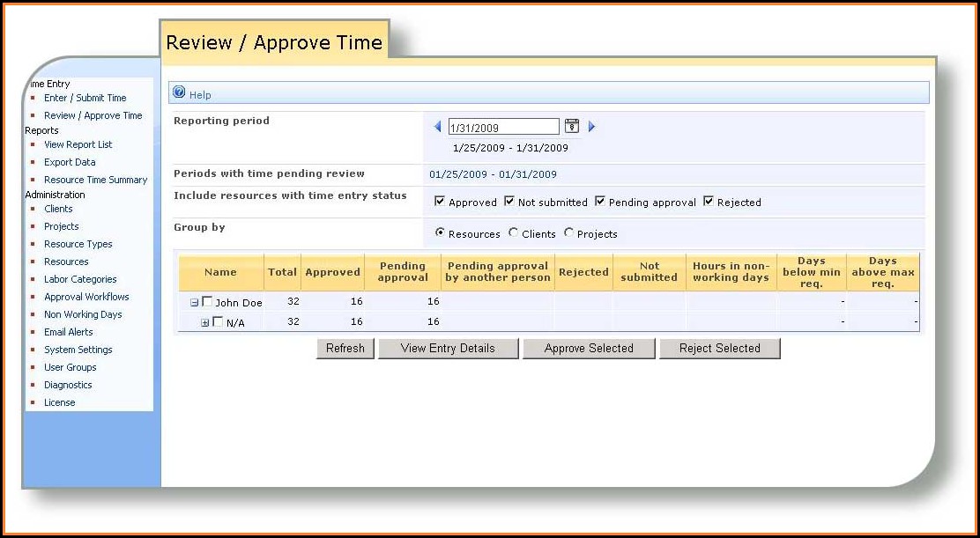Toggle the Not submitted checkbox
This screenshot has height=538, width=980.
click(x=509, y=202)
